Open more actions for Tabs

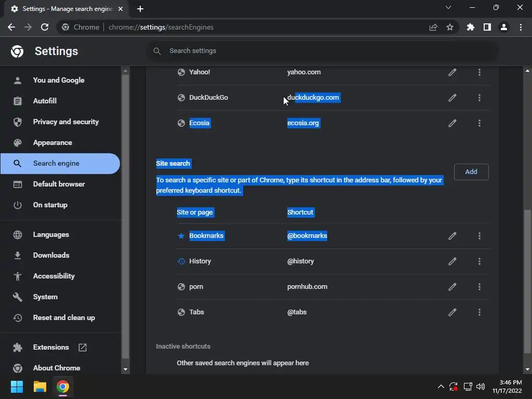[x=480, y=312]
